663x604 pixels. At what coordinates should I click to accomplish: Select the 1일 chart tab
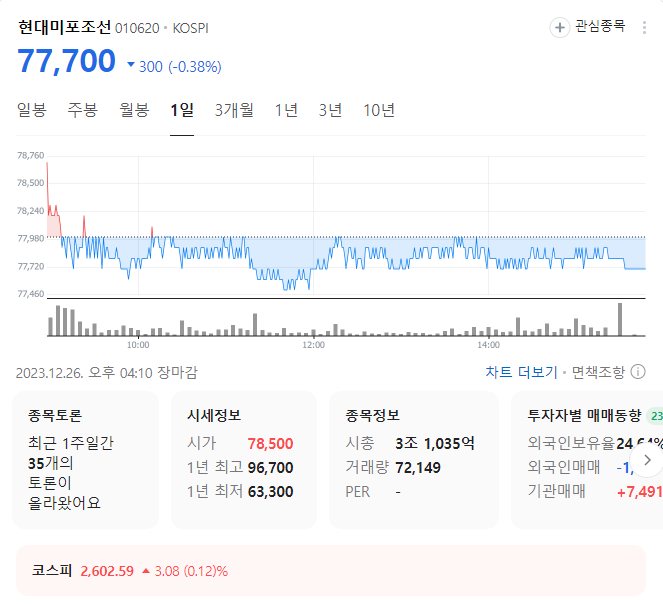tap(182, 110)
